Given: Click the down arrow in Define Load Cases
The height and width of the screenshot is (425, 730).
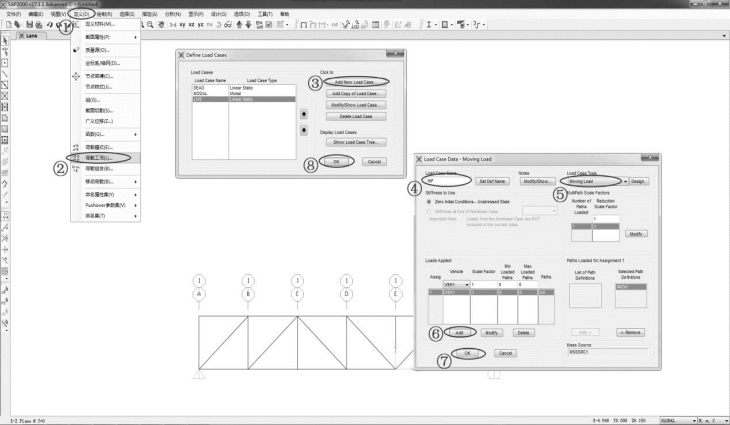Looking at the screenshot, I should [304, 130].
